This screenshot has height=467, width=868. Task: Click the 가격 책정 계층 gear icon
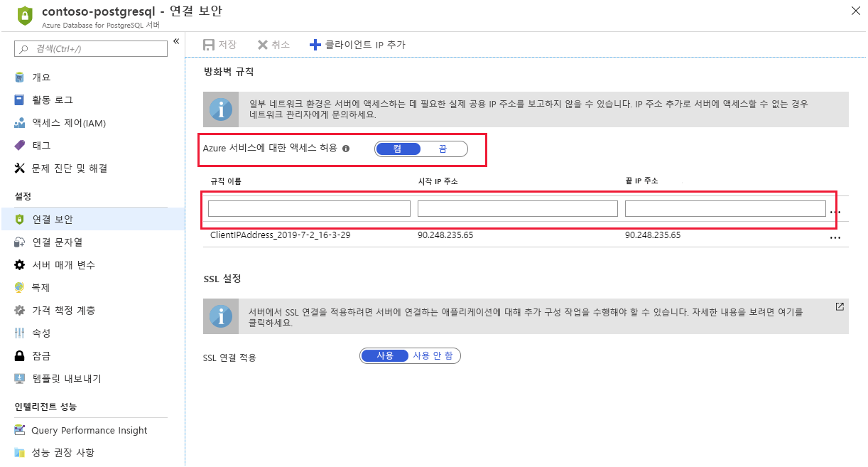(20, 310)
